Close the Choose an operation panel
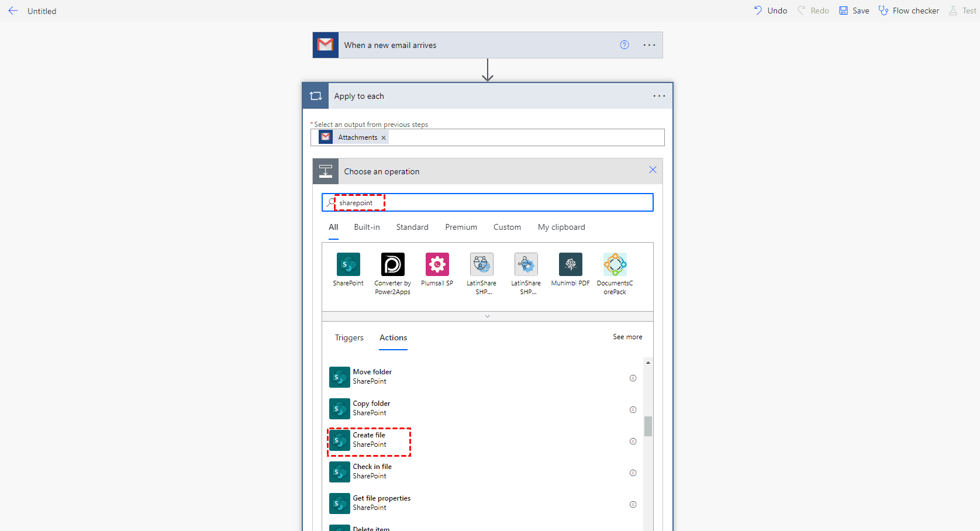This screenshot has height=531, width=980. pyautogui.click(x=653, y=170)
